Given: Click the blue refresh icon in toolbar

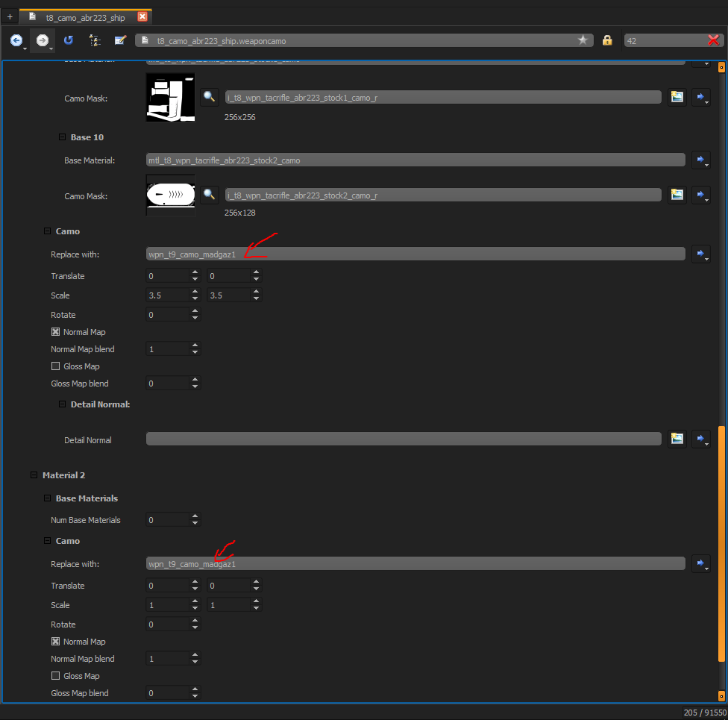Looking at the screenshot, I should 69,40.
